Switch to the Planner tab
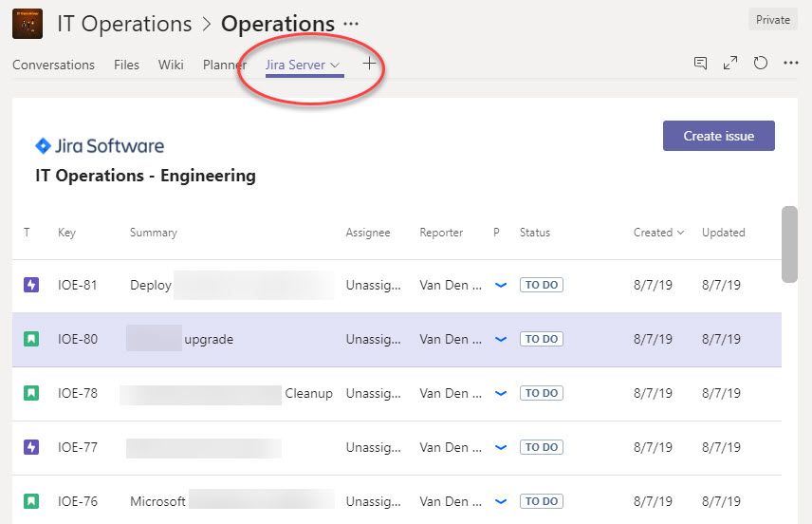The width and height of the screenshot is (812, 524). pos(225,65)
